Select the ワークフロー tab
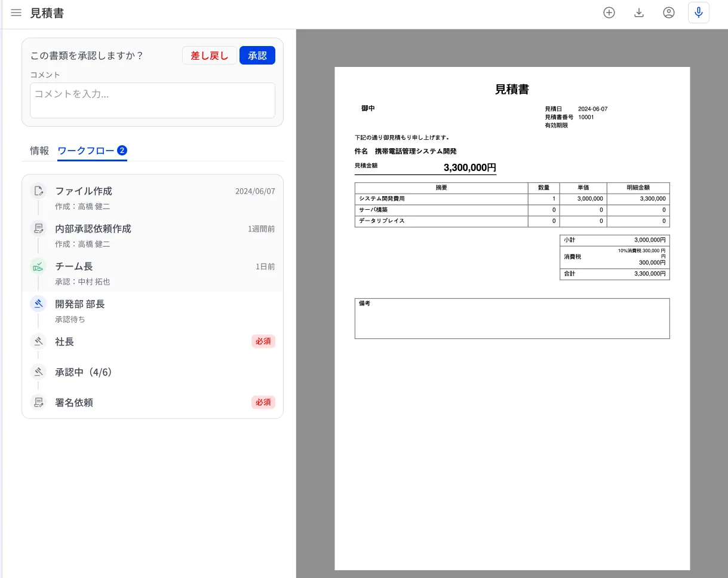The width and height of the screenshot is (728, 578). click(92, 151)
